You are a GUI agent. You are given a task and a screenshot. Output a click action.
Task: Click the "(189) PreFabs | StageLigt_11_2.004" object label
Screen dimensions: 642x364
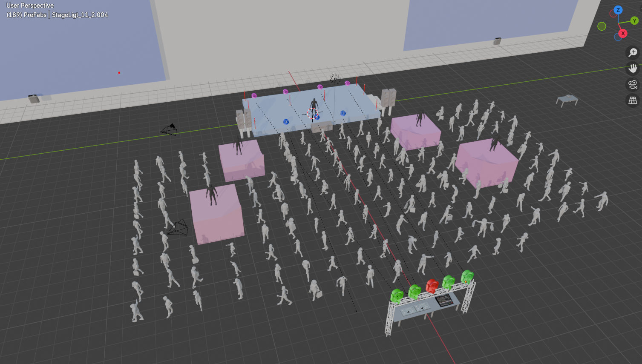pyautogui.click(x=57, y=15)
